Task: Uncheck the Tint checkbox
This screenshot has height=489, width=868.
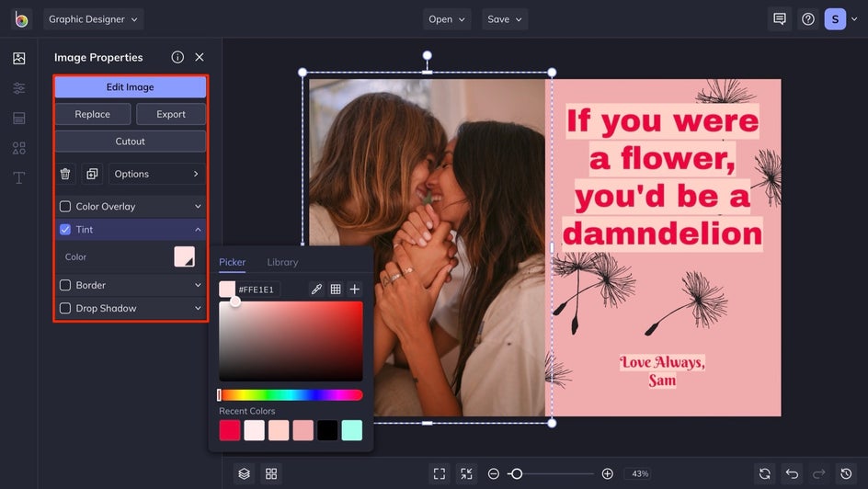Action: (65, 229)
